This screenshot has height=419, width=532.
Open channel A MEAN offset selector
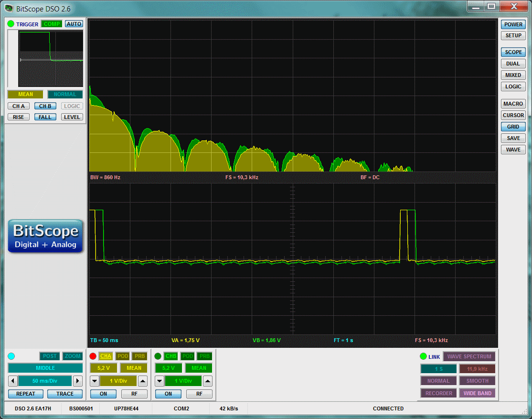tap(134, 368)
